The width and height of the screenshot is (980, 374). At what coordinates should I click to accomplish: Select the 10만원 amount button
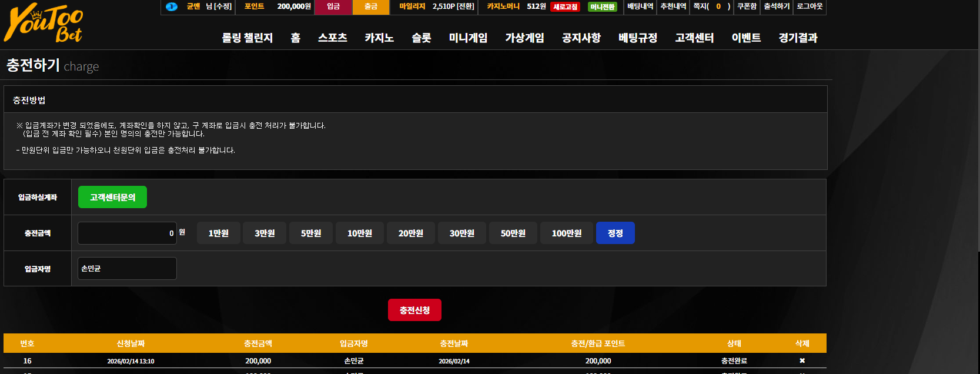point(360,233)
